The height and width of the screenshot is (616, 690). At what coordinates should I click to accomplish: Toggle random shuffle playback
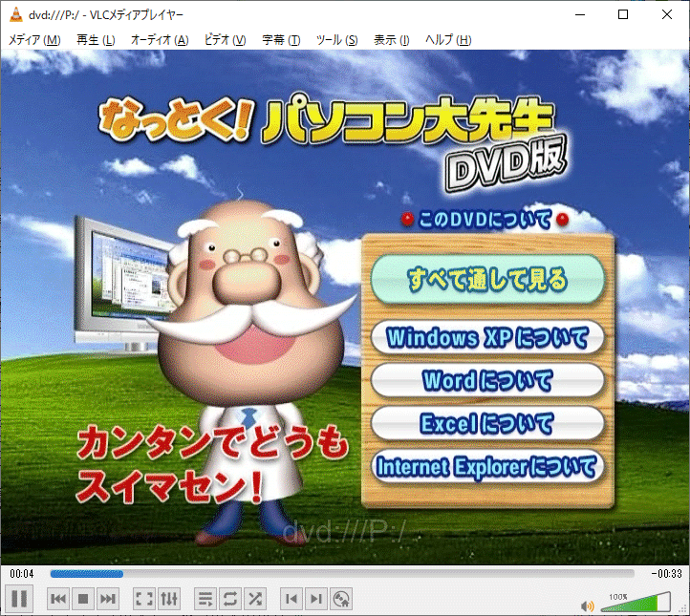tap(255, 599)
